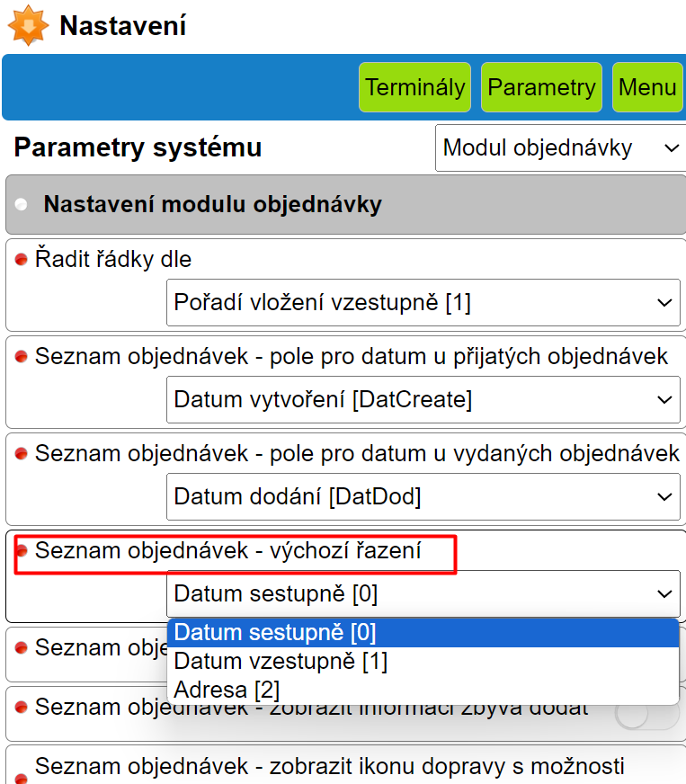The width and height of the screenshot is (686, 784).
Task: Click red bullet beside vydaných objednávek setting
Action: click(x=22, y=454)
